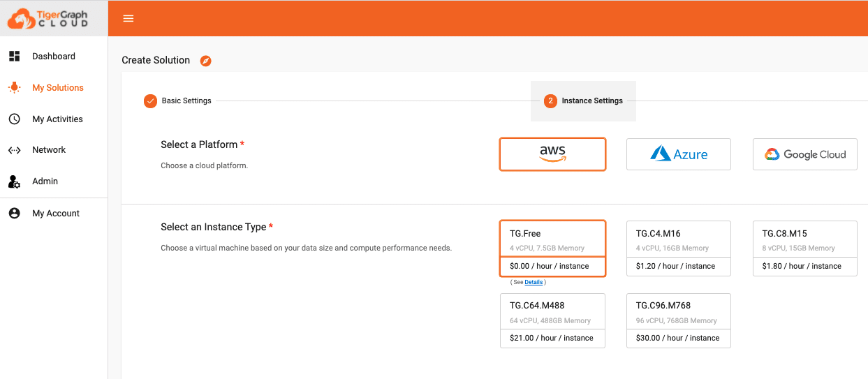868x379 pixels.
Task: Click the My Account person icon
Action: click(x=14, y=214)
